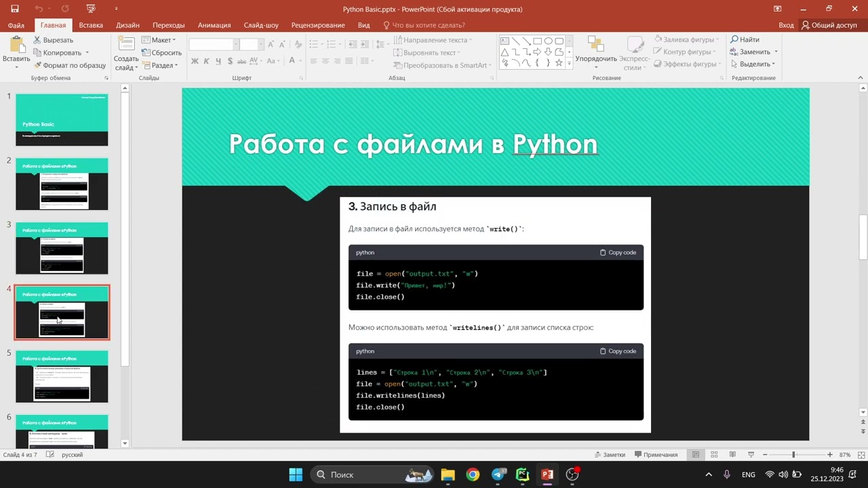Increase font size with the larger A icon
This screenshot has width=868, height=488.
pos(271,44)
